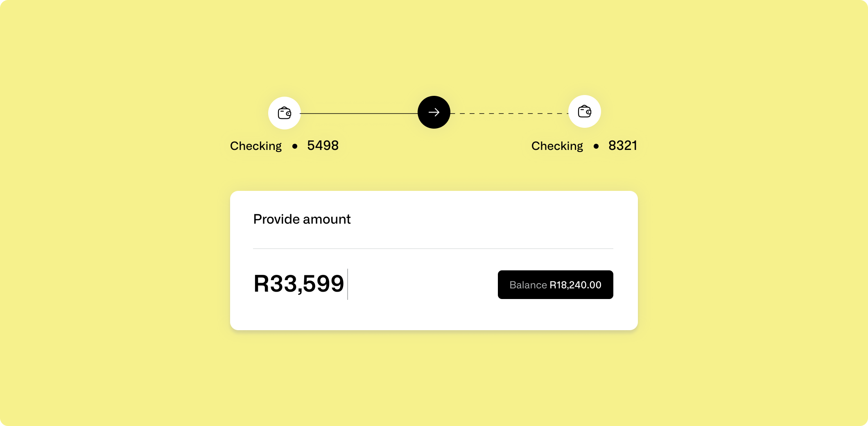
Task: Click the bullet between Checking and 8321
Action: pos(596,146)
